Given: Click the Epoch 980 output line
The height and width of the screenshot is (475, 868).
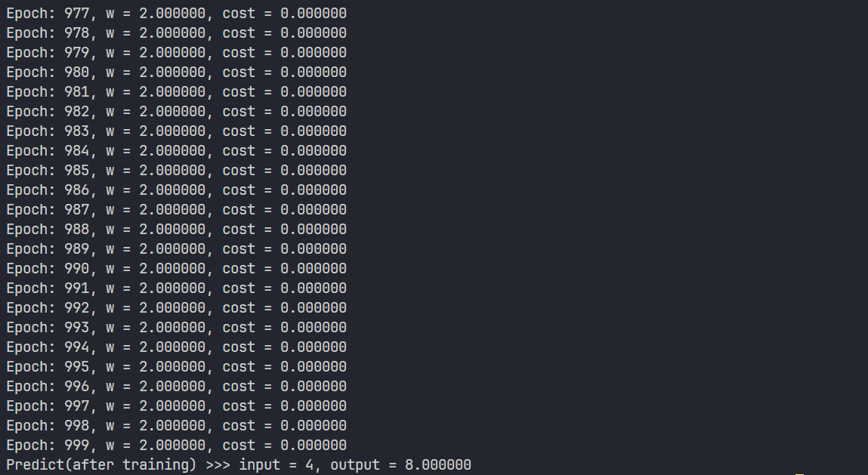Looking at the screenshot, I should point(177,72).
